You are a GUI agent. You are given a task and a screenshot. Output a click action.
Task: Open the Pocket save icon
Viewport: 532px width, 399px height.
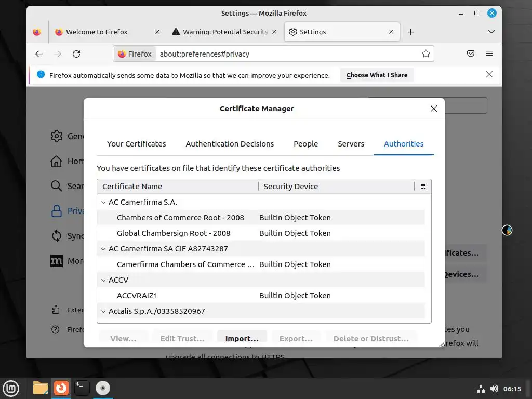tap(471, 54)
